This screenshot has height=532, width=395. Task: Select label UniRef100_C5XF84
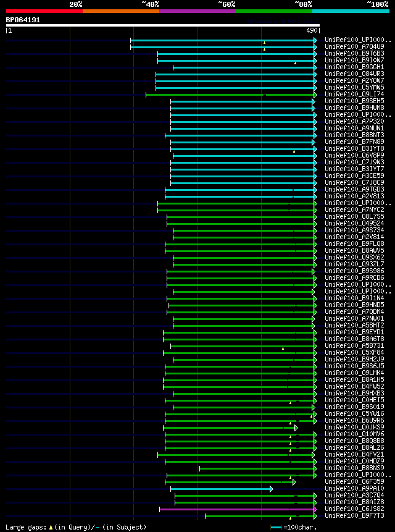coord(354,352)
